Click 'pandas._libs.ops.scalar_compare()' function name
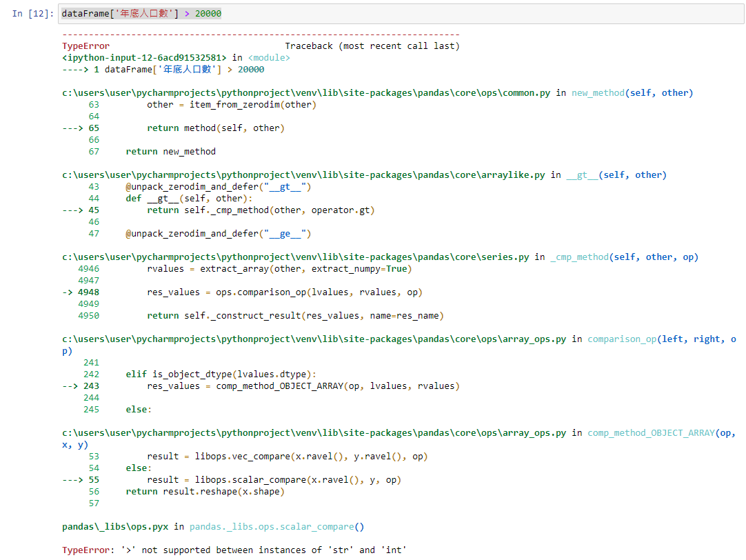 click(277, 527)
